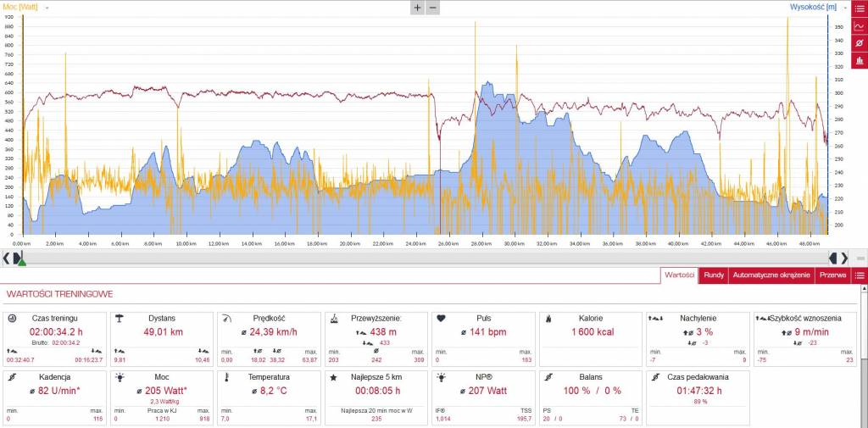Click the star icon in Najlepsze 5 km
The height and width of the screenshot is (428, 868).
pyautogui.click(x=333, y=377)
